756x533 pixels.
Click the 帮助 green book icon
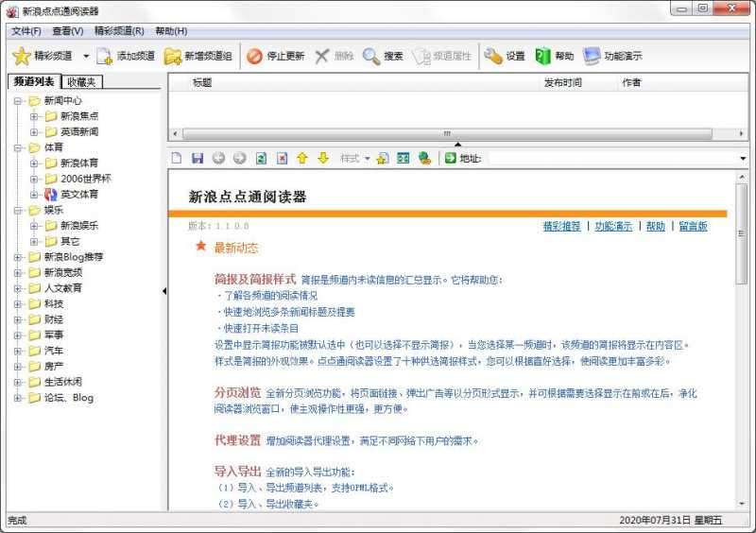point(542,56)
